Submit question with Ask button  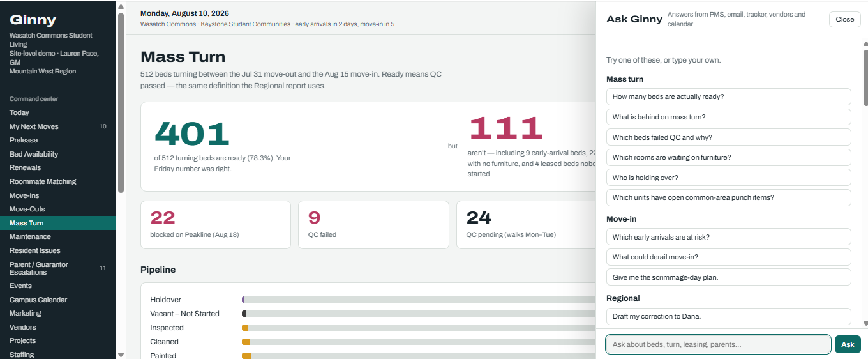[x=848, y=344]
